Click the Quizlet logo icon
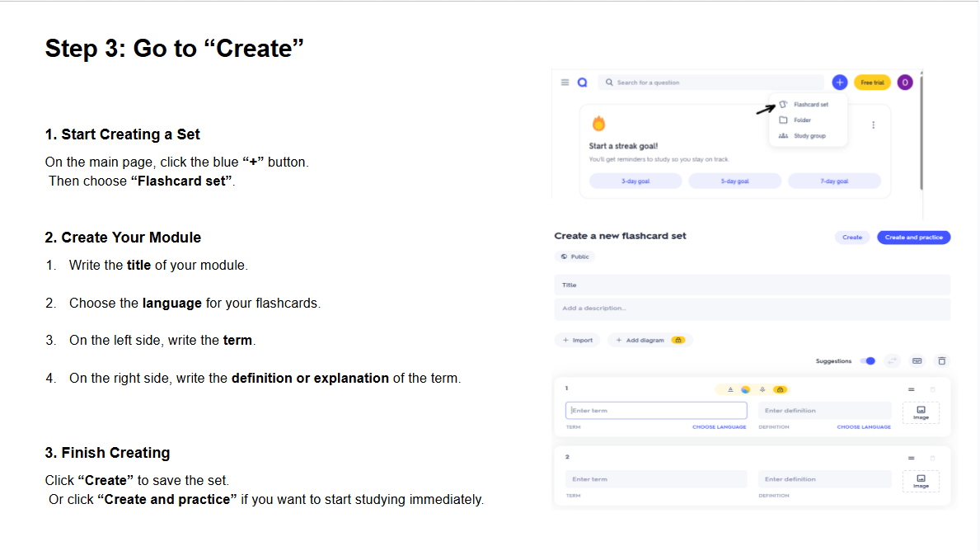This screenshot has width=980, height=551. tap(582, 82)
